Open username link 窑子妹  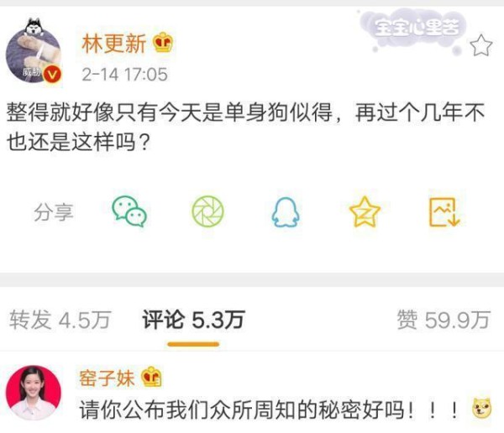[107, 378]
